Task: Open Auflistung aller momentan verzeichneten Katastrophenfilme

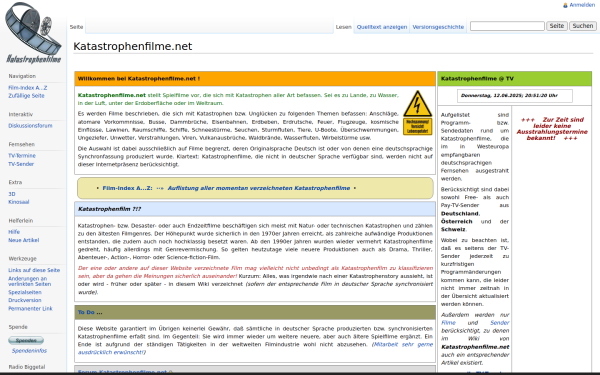Action: pos(259,188)
